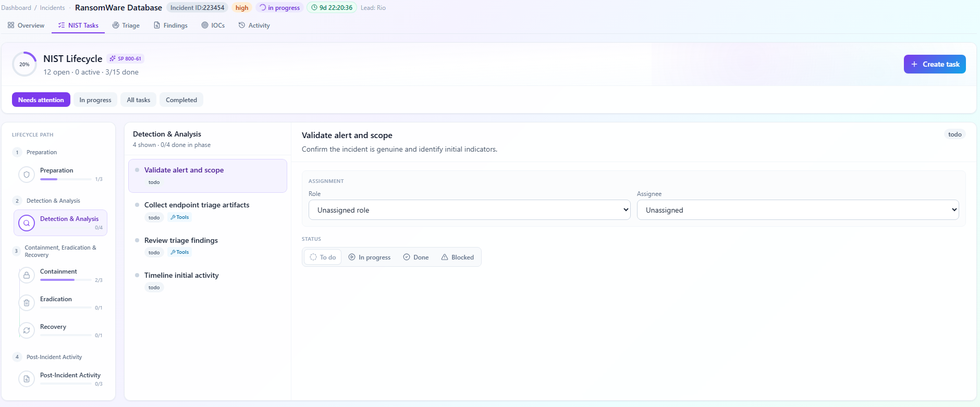Click the plus icon on Create task
This screenshot has width=980, height=407.
pyautogui.click(x=914, y=64)
